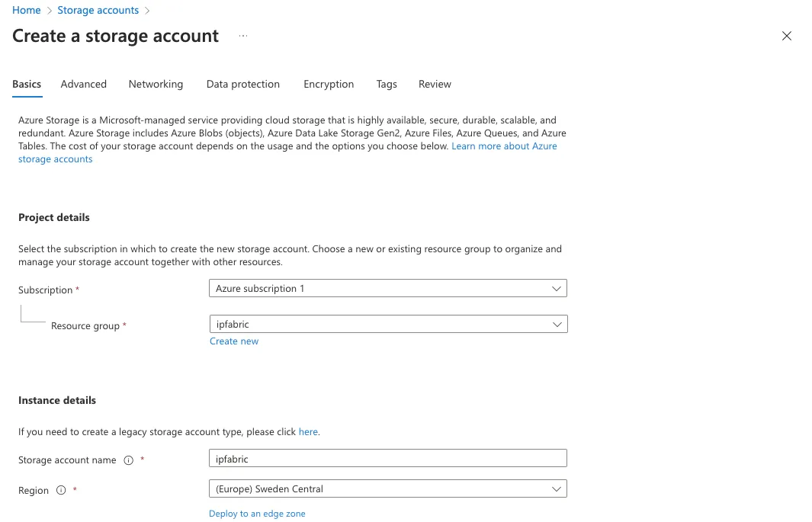
Task: Click the legacy storage account 'here' link
Action: click(308, 432)
